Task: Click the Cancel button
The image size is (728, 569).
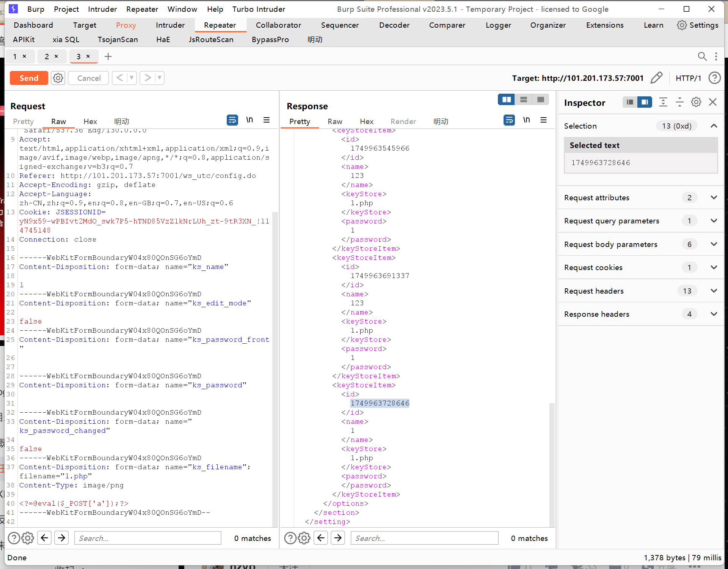Action: click(x=89, y=78)
